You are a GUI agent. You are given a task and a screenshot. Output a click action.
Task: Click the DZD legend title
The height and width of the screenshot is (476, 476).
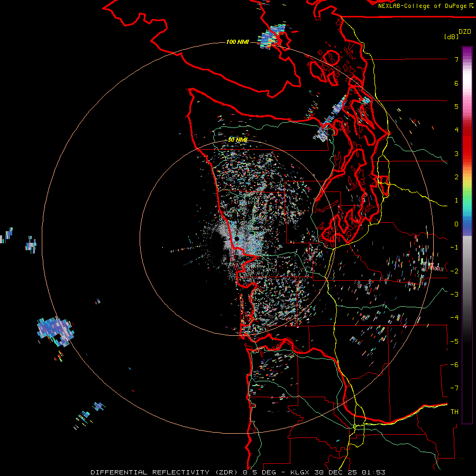click(465, 32)
